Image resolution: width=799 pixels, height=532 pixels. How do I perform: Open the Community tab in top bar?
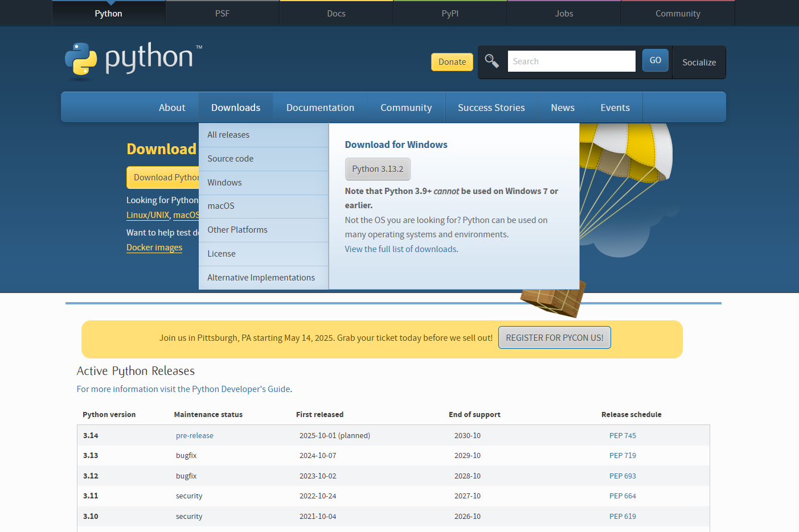coord(678,13)
